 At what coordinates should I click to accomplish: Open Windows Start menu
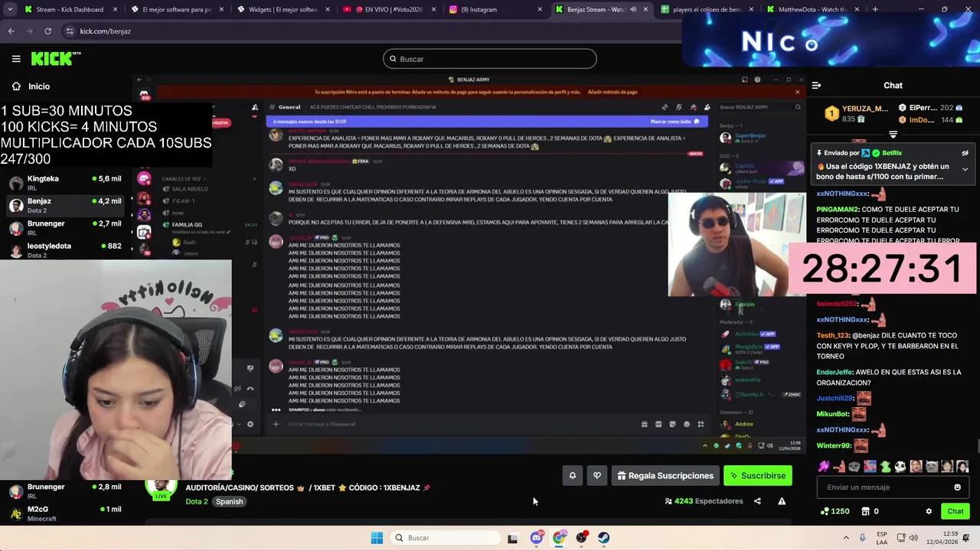coord(377,538)
